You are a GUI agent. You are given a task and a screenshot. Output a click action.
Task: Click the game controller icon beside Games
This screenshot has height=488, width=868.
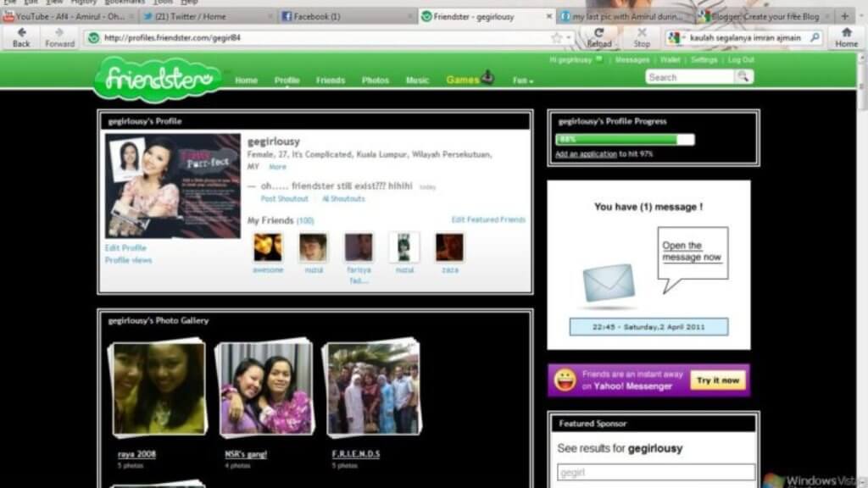486,78
